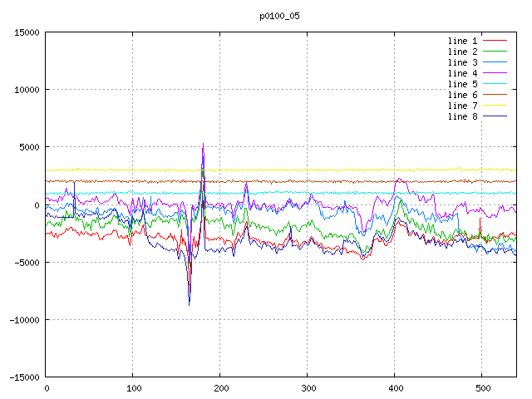Click the yellow line 7 legend sample
This screenshot has width=532, height=399.
[495, 106]
